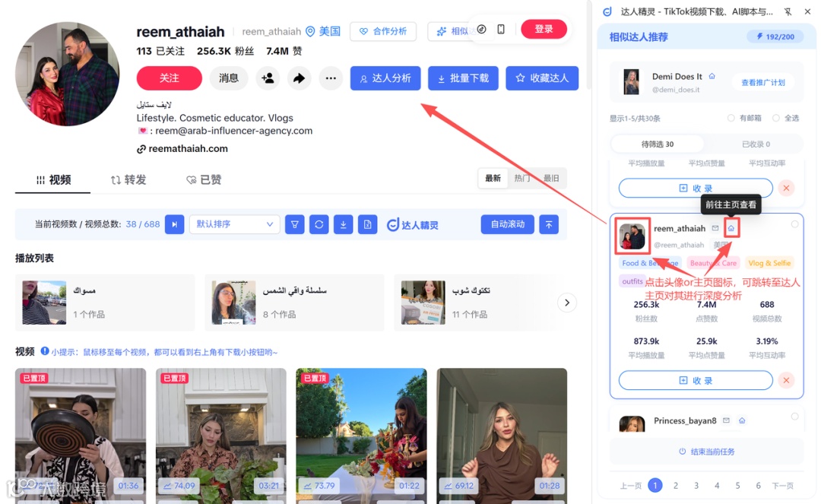Click the home icon next to Princess_bayan8
821x504 pixels.
742,420
